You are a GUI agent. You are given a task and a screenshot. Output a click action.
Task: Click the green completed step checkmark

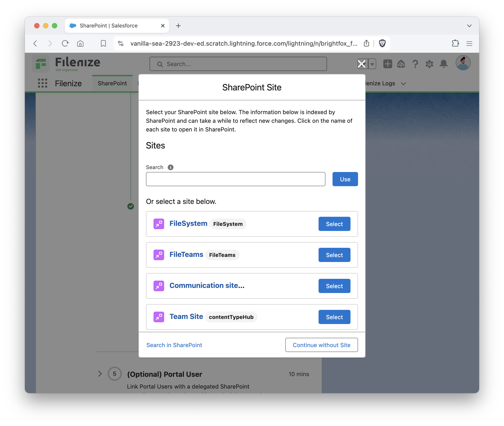[x=130, y=206]
